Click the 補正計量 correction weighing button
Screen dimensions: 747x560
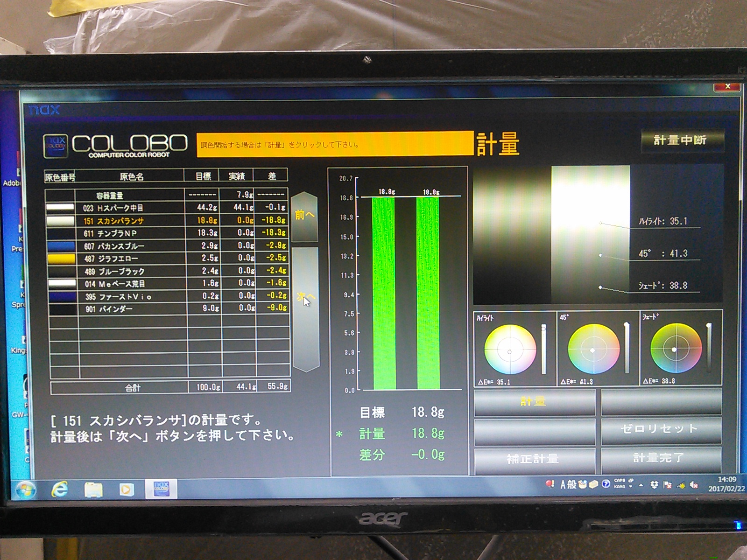[x=534, y=460]
